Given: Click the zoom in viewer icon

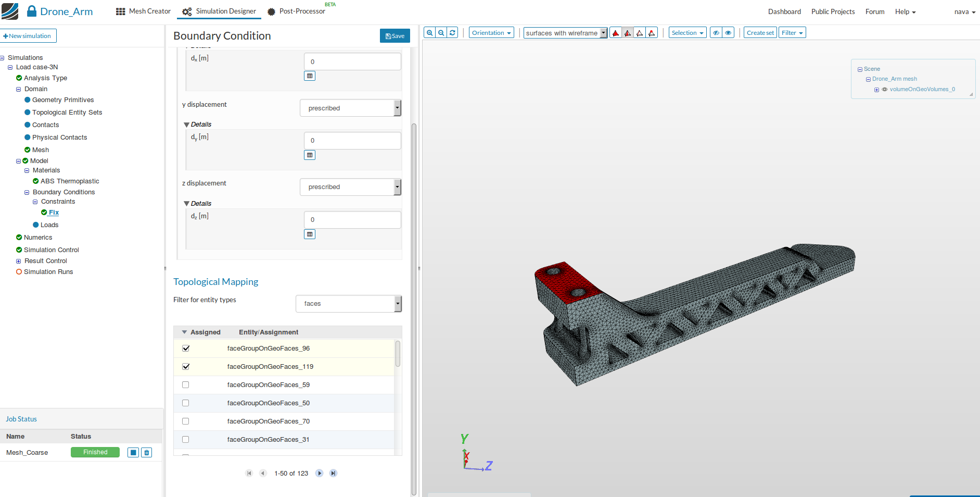Looking at the screenshot, I should tap(429, 33).
